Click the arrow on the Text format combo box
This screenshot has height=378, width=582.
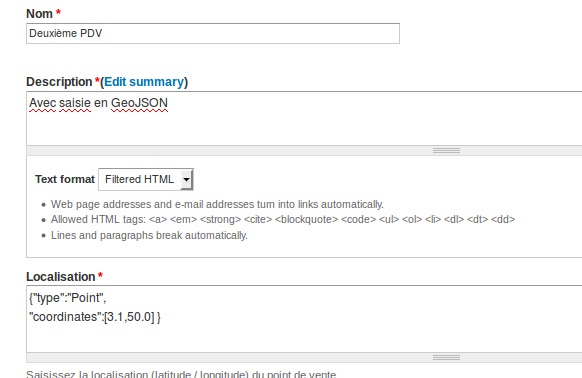186,180
